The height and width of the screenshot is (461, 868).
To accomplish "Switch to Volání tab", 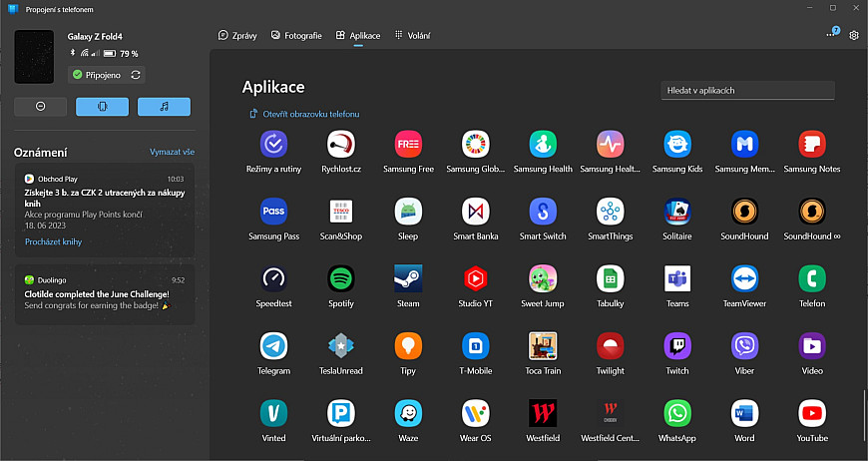I will [x=412, y=35].
